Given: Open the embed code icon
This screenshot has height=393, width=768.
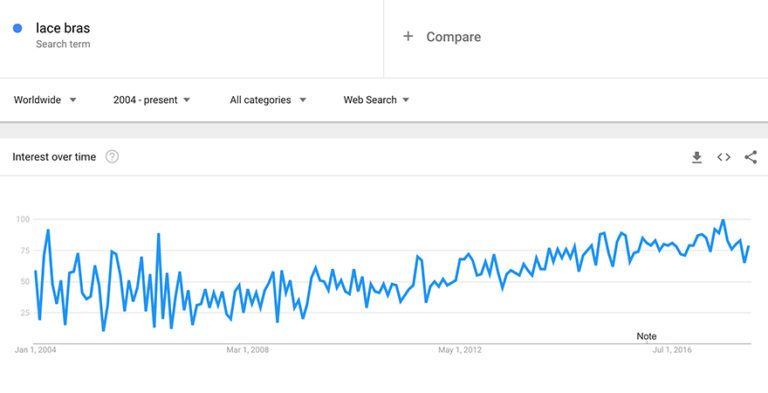Looking at the screenshot, I should tap(723, 157).
